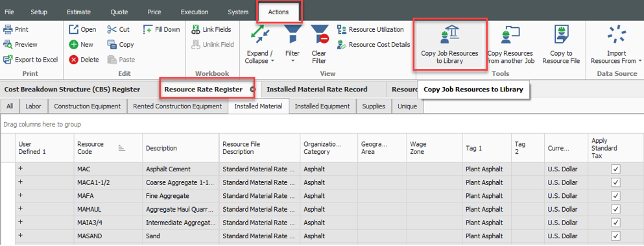Uncheck Apply Standard Tax for MAC row
This screenshot has width=644, height=246.
[x=615, y=169]
